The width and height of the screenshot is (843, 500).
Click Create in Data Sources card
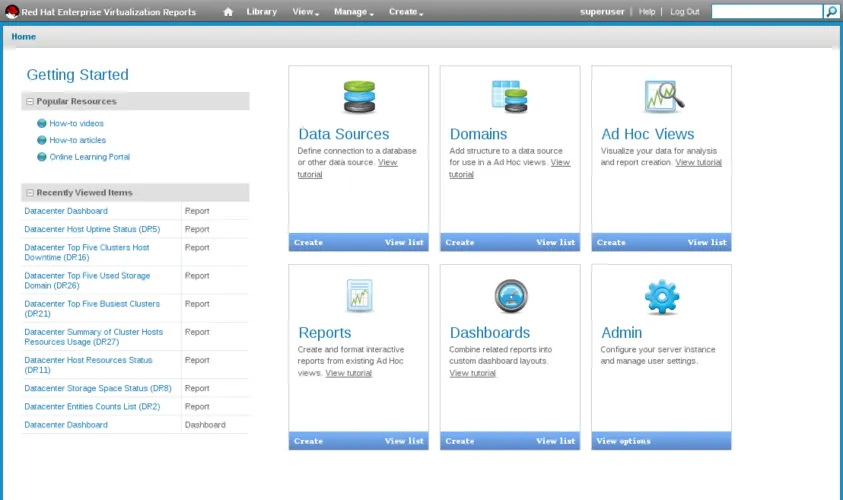tap(308, 242)
